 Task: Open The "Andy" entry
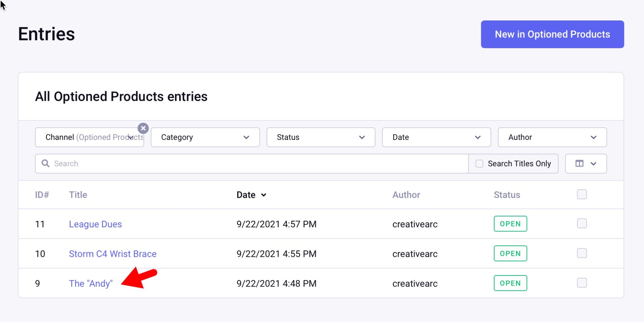point(90,283)
